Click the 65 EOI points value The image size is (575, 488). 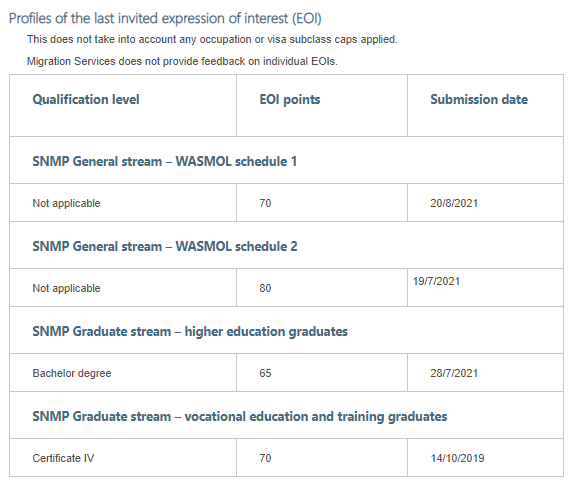pos(265,373)
